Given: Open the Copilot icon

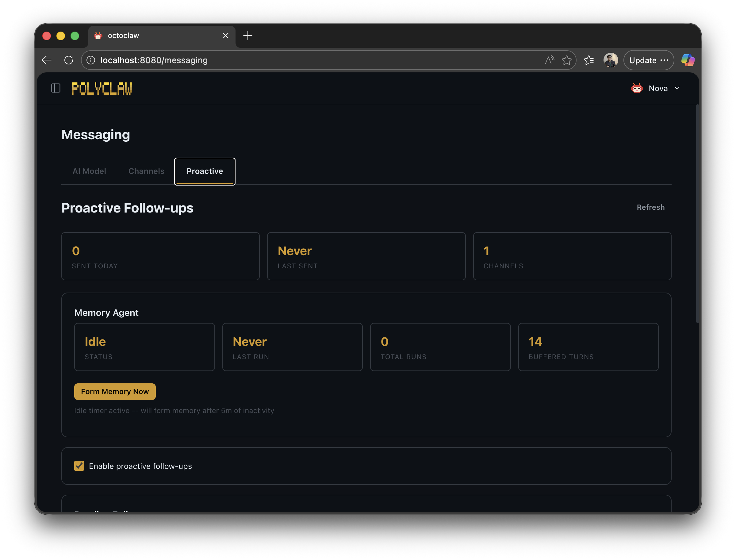Looking at the screenshot, I should pos(688,60).
